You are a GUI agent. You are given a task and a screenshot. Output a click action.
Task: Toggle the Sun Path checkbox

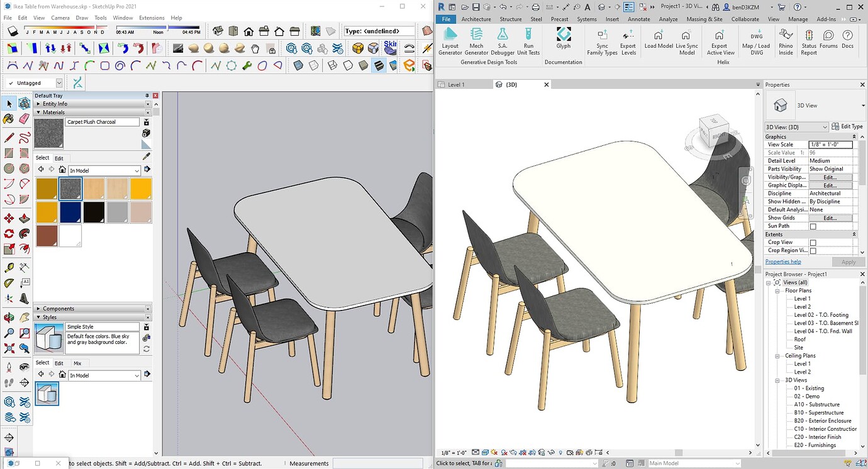coord(813,226)
